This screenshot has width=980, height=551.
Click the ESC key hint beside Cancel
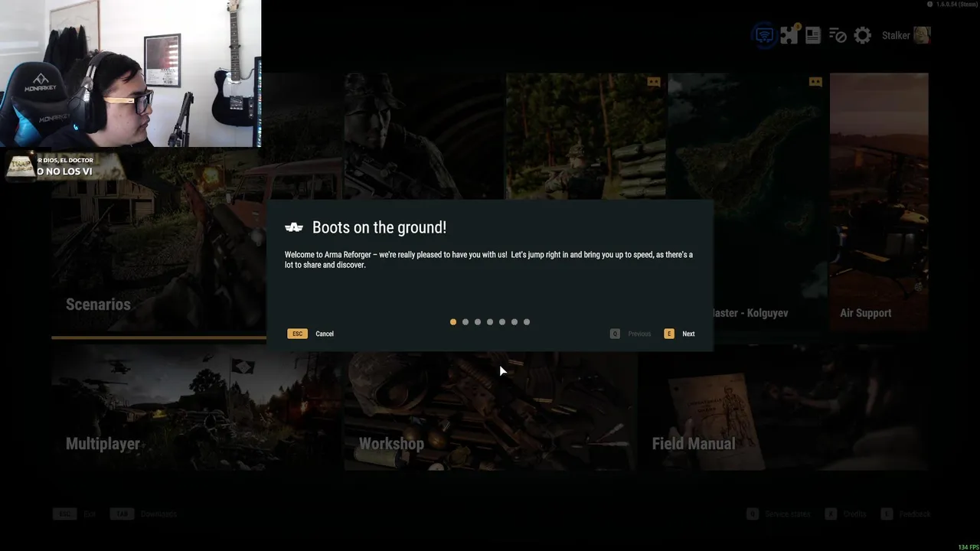pos(297,334)
